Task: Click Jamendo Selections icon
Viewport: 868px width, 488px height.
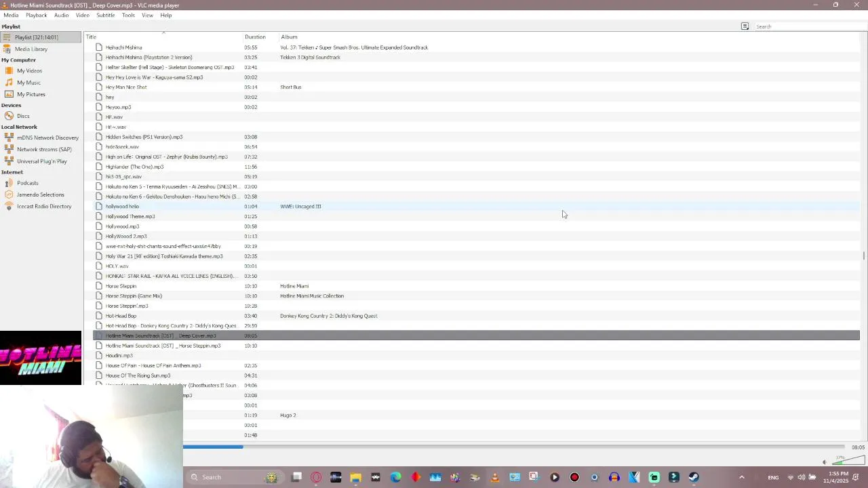Action: [9, 195]
